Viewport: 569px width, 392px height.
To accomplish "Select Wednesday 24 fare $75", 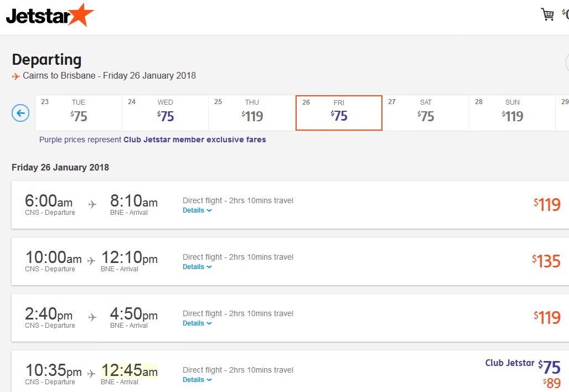I will pos(165,113).
